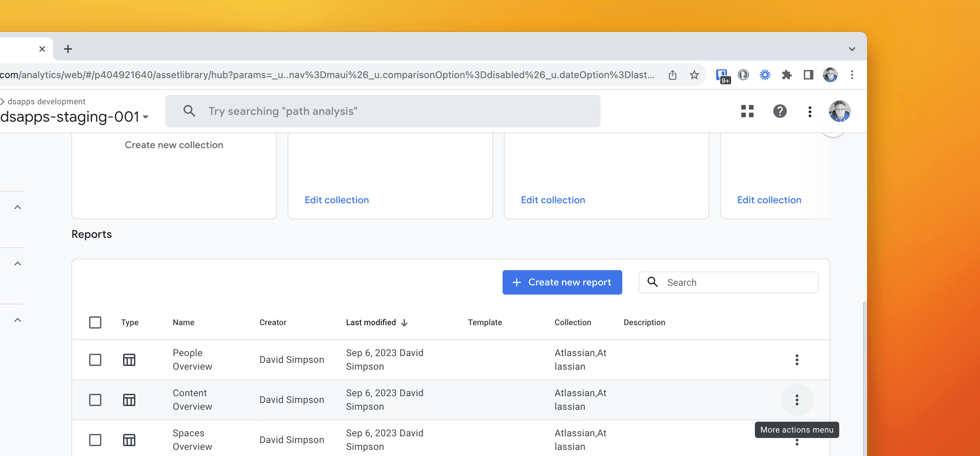The height and width of the screenshot is (456, 980).
Task: Open More actions menu for People Overview
Action: click(797, 360)
